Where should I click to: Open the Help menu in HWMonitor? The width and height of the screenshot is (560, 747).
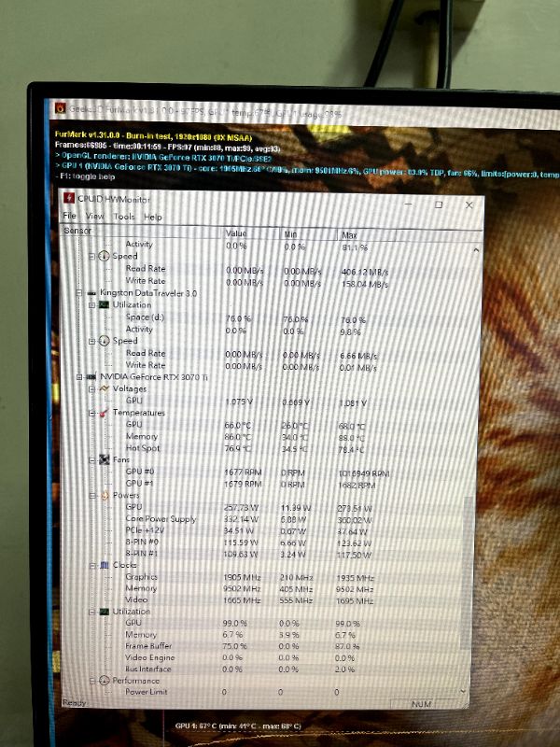click(x=153, y=217)
